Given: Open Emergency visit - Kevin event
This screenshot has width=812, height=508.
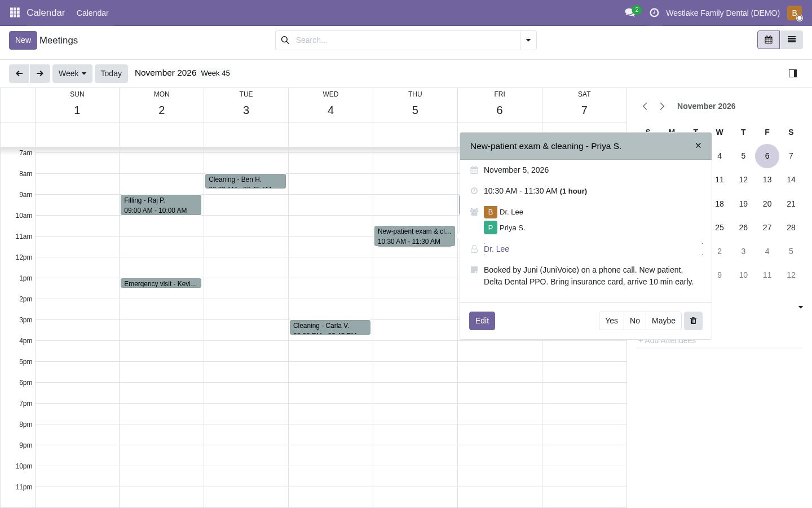Looking at the screenshot, I should pos(161,283).
